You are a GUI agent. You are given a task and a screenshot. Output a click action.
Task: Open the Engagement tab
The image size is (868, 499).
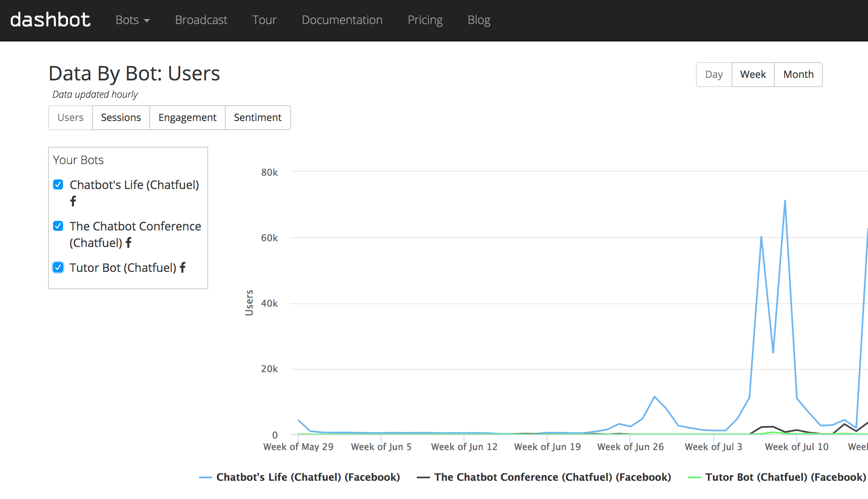tap(187, 118)
